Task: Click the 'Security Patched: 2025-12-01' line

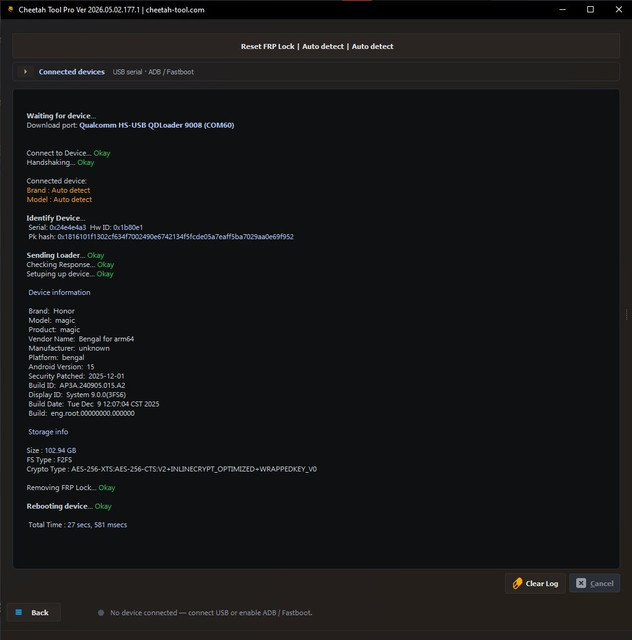Action: (76, 376)
